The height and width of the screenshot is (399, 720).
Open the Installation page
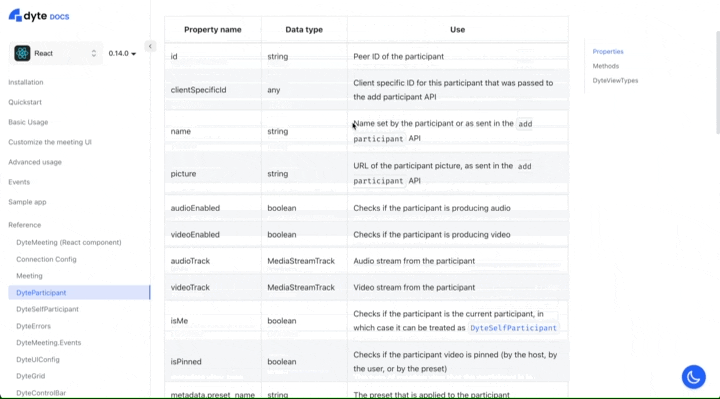tap(26, 82)
